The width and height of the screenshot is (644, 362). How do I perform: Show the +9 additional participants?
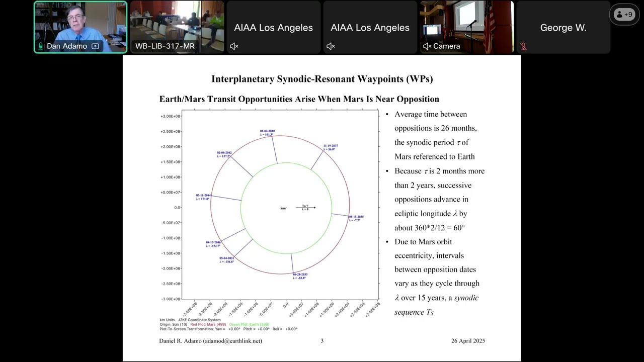click(x=624, y=15)
